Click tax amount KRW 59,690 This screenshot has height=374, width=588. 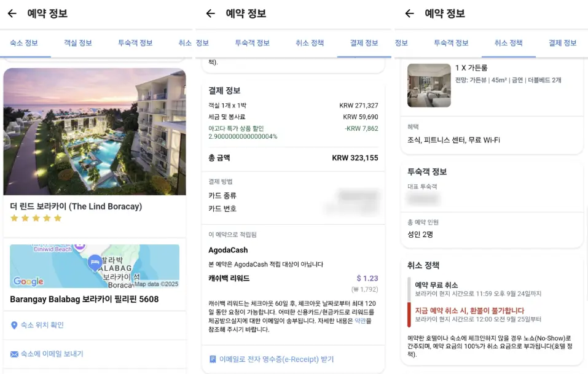[x=361, y=117]
